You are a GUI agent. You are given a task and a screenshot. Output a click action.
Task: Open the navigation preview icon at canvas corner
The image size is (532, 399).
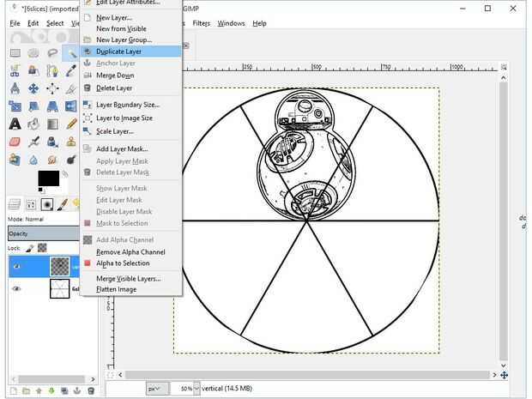pos(505,375)
